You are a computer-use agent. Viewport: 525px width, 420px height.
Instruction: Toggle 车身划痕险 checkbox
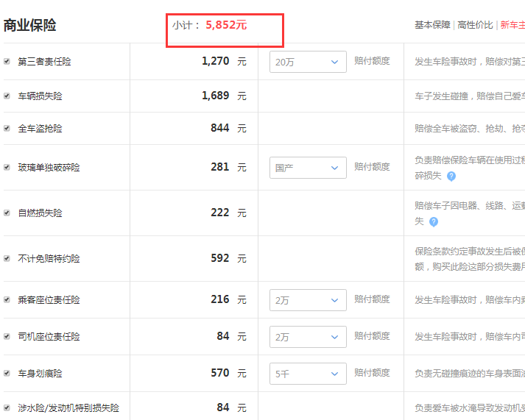pos(7,373)
